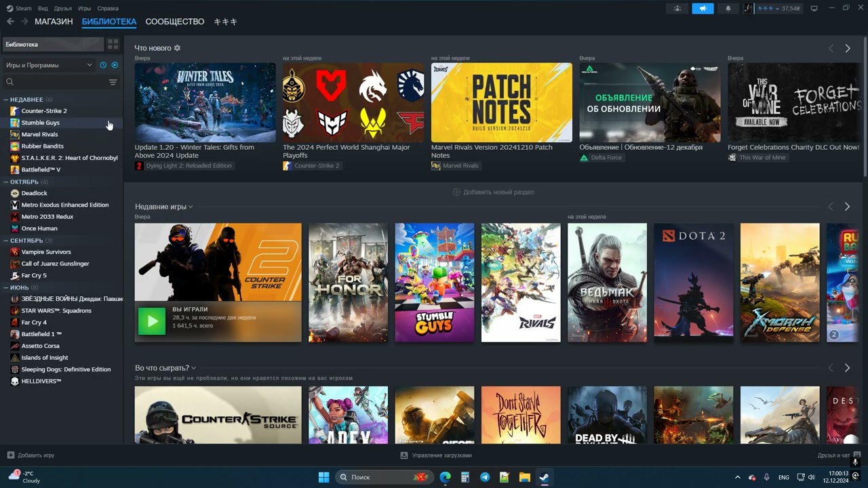Open the Delta Force game tag
This screenshot has height=488, width=868.
[x=601, y=157]
